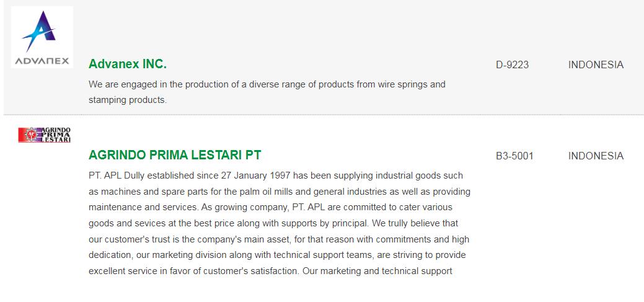Select booth number D-9223
This screenshot has width=644, height=302.
coord(512,65)
